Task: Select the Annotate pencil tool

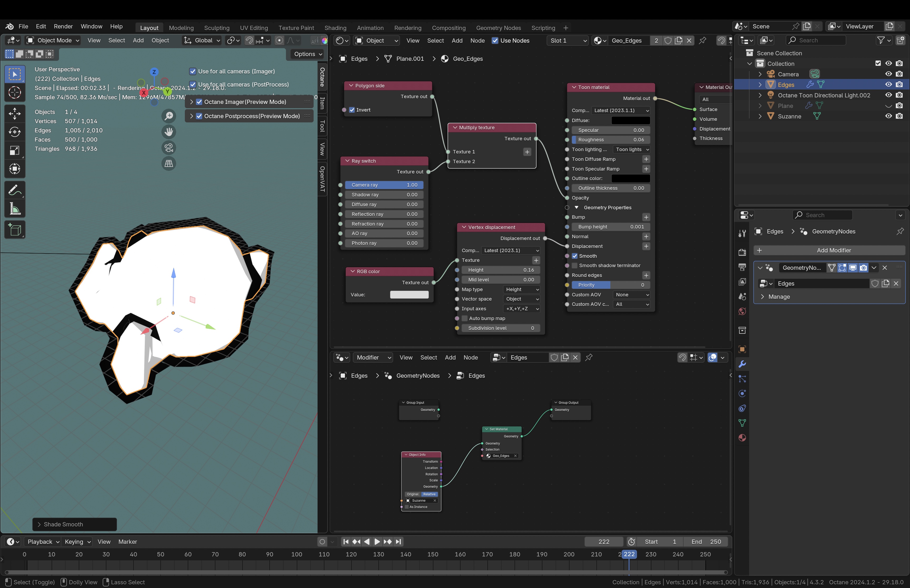Action: 14,190
